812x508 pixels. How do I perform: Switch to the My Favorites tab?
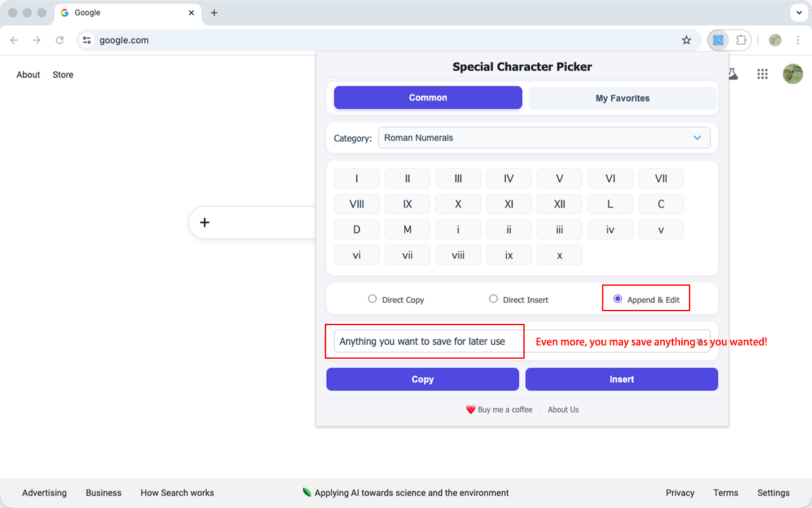(x=622, y=98)
